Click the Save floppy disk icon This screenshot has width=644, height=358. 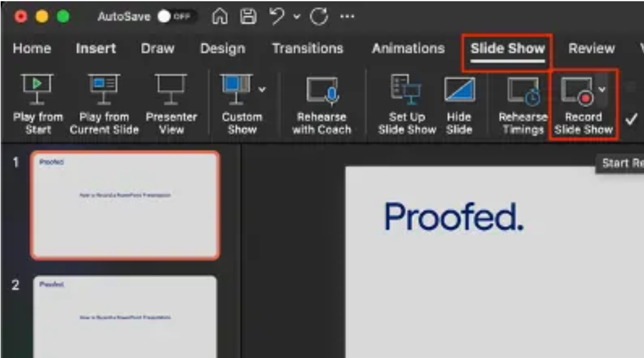(x=249, y=16)
